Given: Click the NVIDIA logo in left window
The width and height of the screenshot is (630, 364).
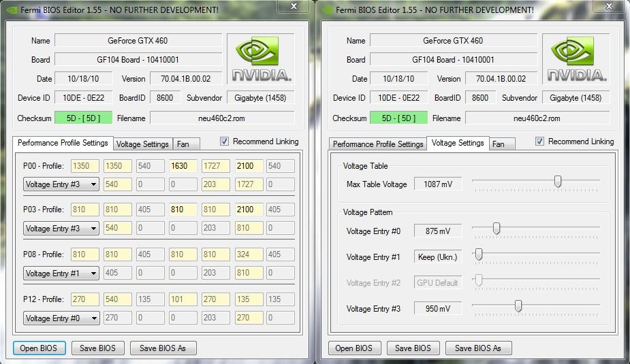Looking at the screenshot, I should (x=261, y=59).
